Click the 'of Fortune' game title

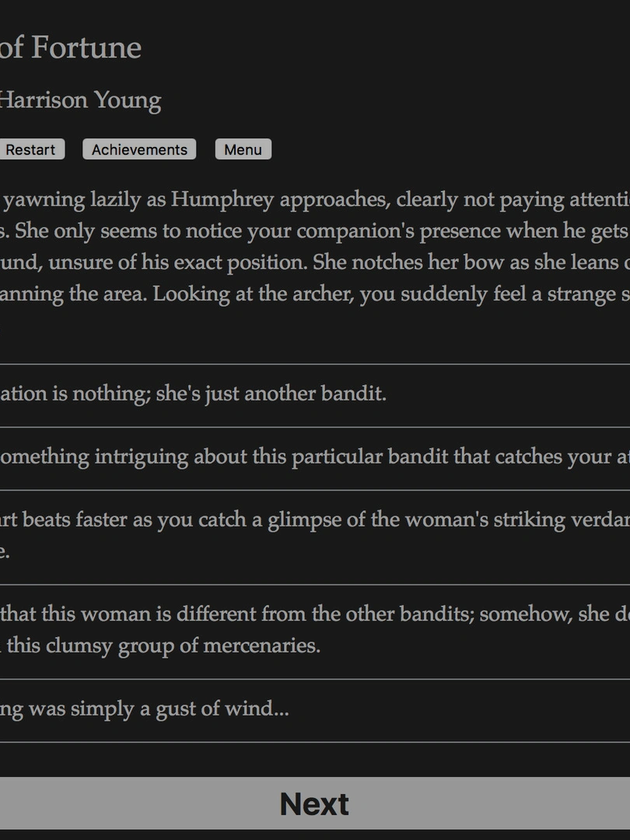point(70,48)
